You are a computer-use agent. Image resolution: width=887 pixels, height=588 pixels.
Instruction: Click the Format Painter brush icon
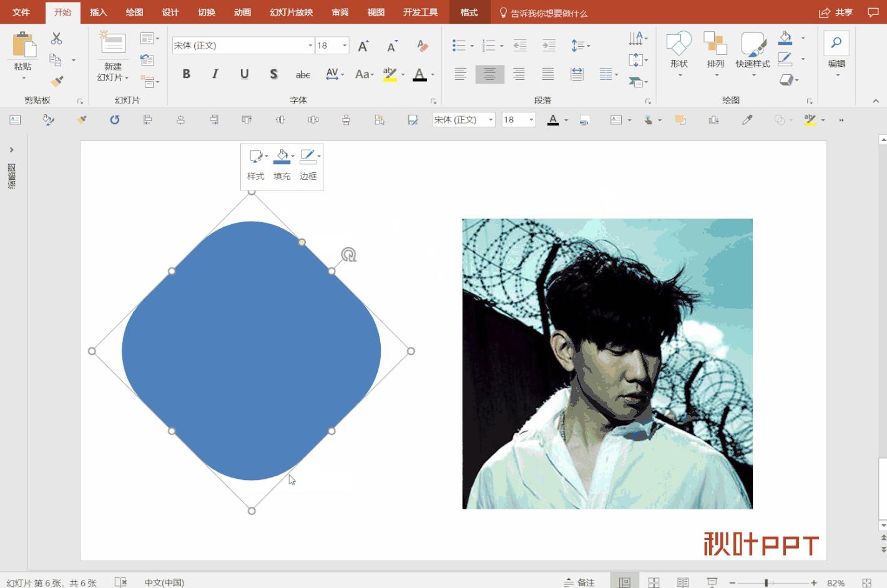pyautogui.click(x=57, y=81)
